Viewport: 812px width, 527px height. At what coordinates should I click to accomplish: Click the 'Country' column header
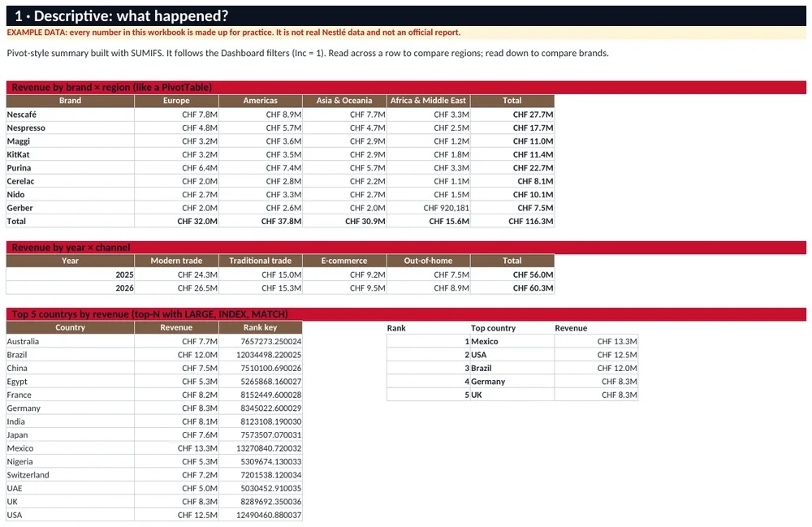[70, 328]
